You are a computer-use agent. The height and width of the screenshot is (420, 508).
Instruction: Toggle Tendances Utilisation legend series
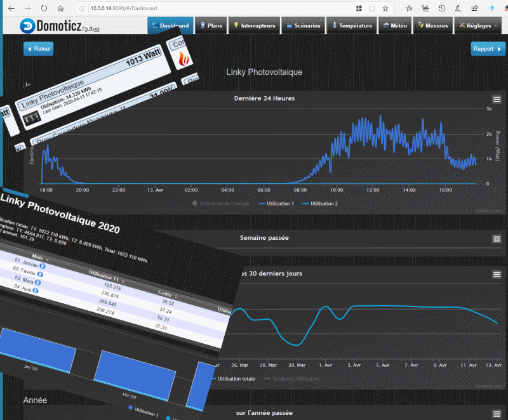click(292, 379)
